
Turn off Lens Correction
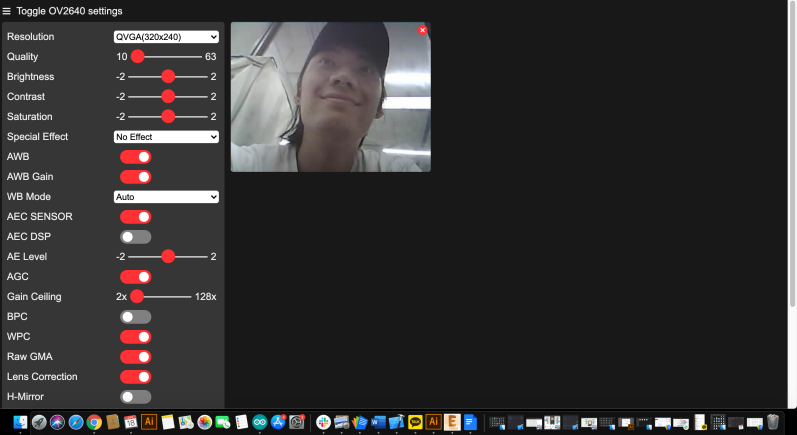click(x=136, y=377)
